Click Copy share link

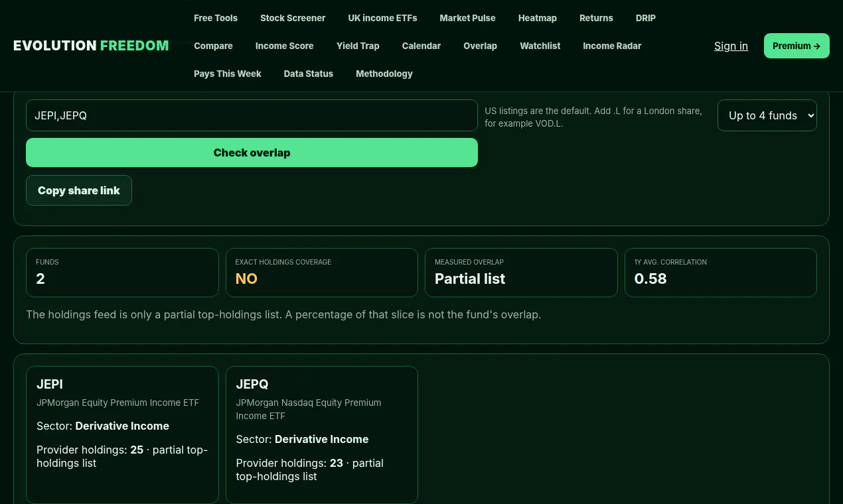(x=79, y=190)
